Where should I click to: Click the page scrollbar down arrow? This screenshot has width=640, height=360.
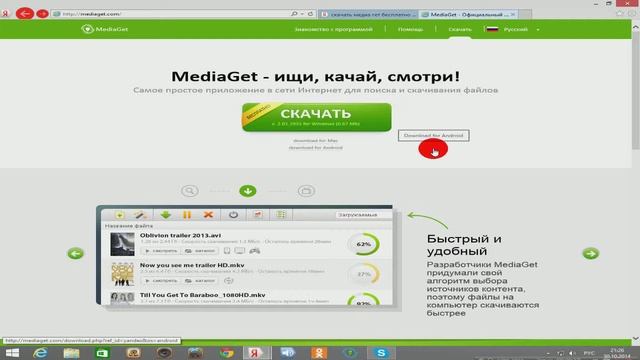(636, 339)
